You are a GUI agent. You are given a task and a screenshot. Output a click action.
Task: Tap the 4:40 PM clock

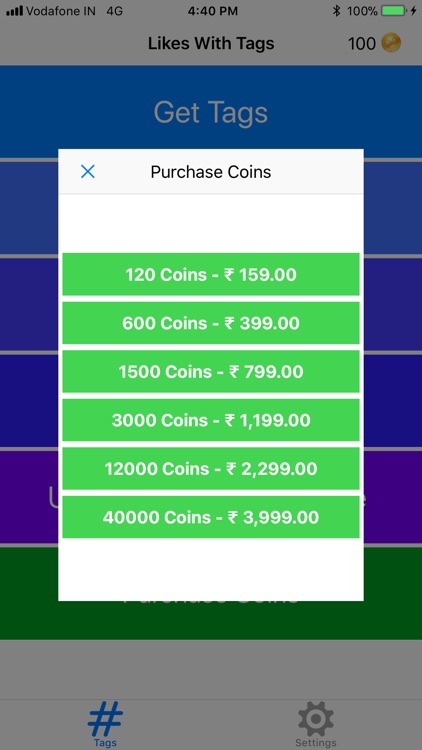[213, 11]
